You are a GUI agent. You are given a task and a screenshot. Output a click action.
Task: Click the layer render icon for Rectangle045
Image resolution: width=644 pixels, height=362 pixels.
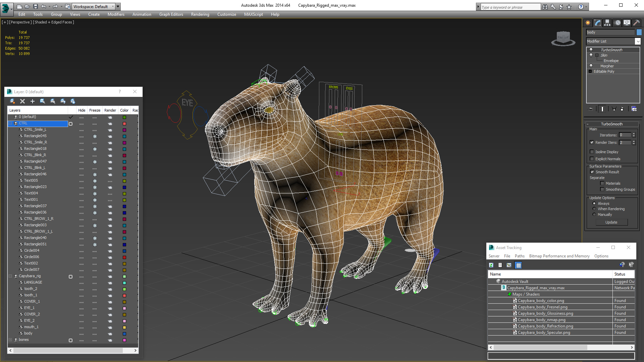109,136
